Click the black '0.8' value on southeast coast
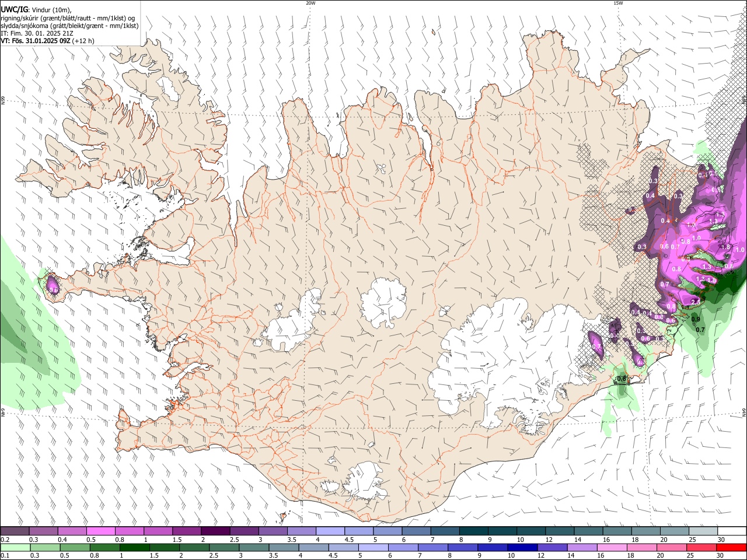Image resolution: width=747 pixels, height=560 pixels. (621, 379)
